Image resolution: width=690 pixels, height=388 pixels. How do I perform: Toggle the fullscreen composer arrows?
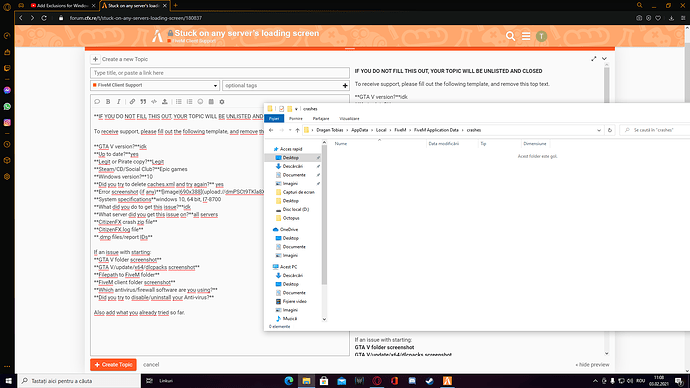pos(594,59)
